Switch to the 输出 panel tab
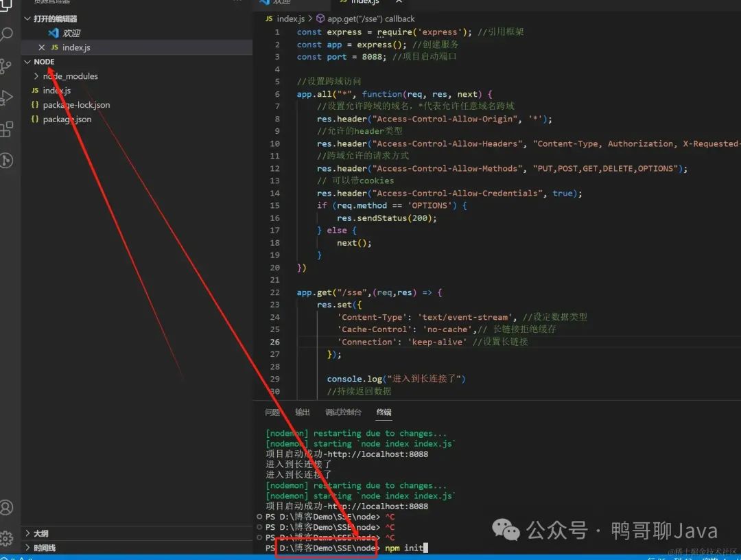The width and height of the screenshot is (741, 560). pyautogui.click(x=303, y=412)
